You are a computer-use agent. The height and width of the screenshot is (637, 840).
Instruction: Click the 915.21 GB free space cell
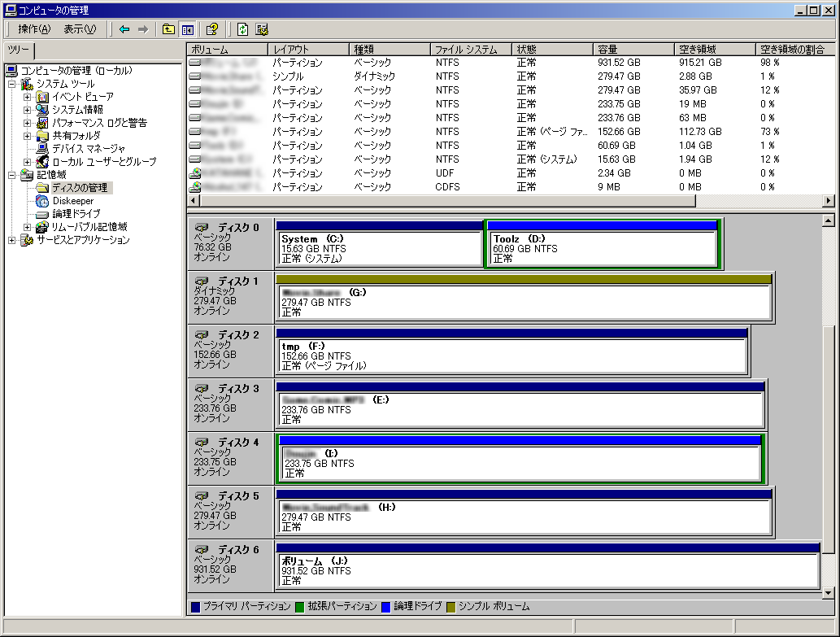tap(700, 63)
